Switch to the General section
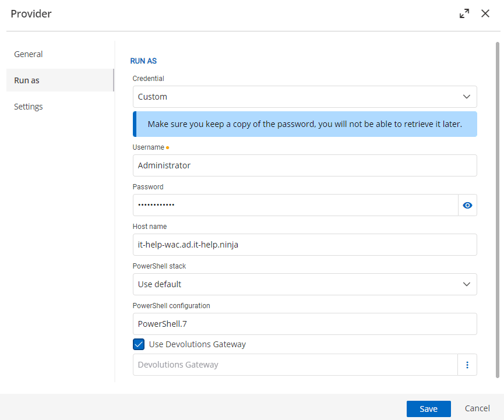This screenshot has height=420, width=504. [x=28, y=54]
